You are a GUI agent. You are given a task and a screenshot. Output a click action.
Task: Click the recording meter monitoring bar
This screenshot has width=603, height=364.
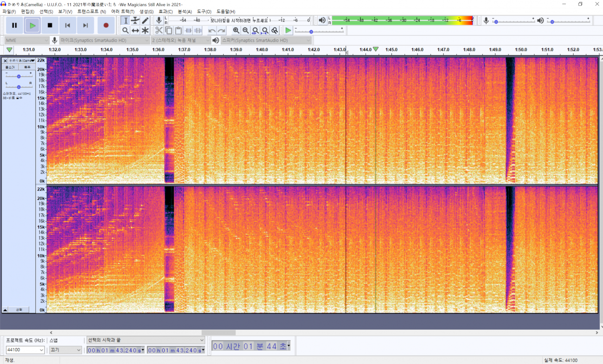pos(239,20)
